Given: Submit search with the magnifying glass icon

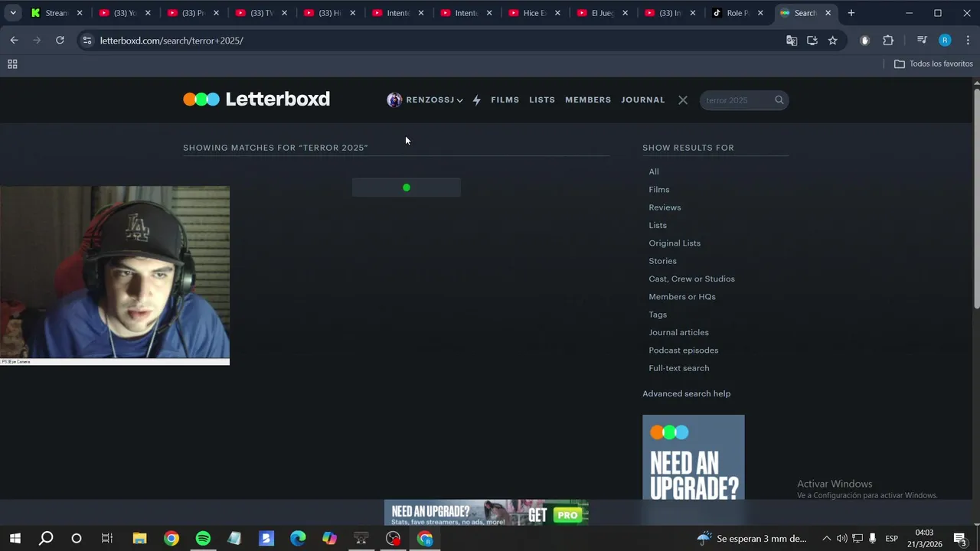Looking at the screenshot, I should point(779,100).
